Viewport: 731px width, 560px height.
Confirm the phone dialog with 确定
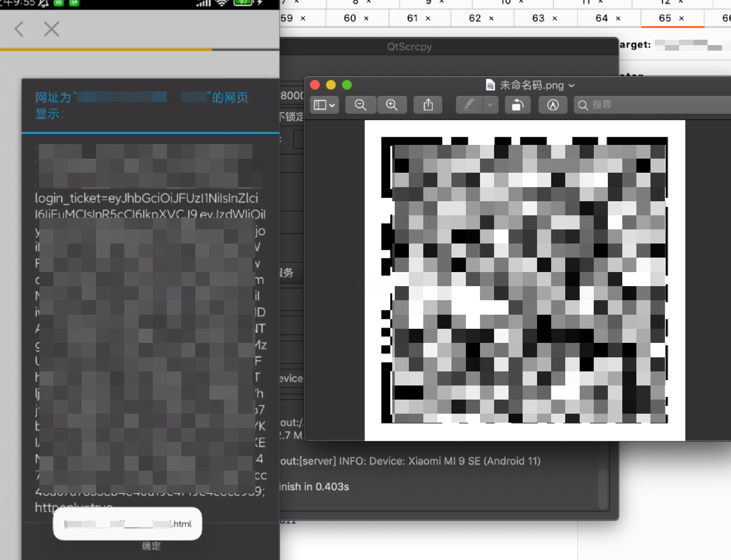(x=151, y=546)
